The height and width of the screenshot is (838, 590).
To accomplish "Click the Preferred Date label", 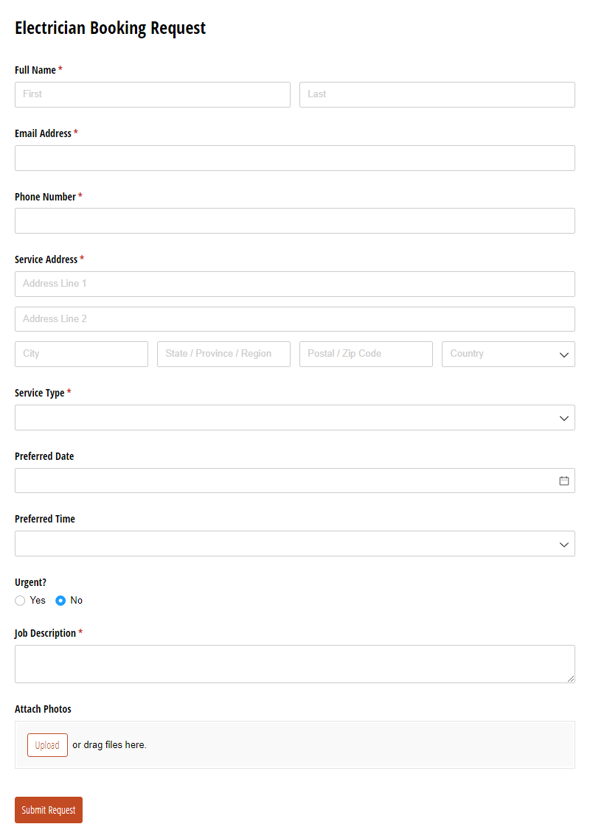I will [x=44, y=456].
